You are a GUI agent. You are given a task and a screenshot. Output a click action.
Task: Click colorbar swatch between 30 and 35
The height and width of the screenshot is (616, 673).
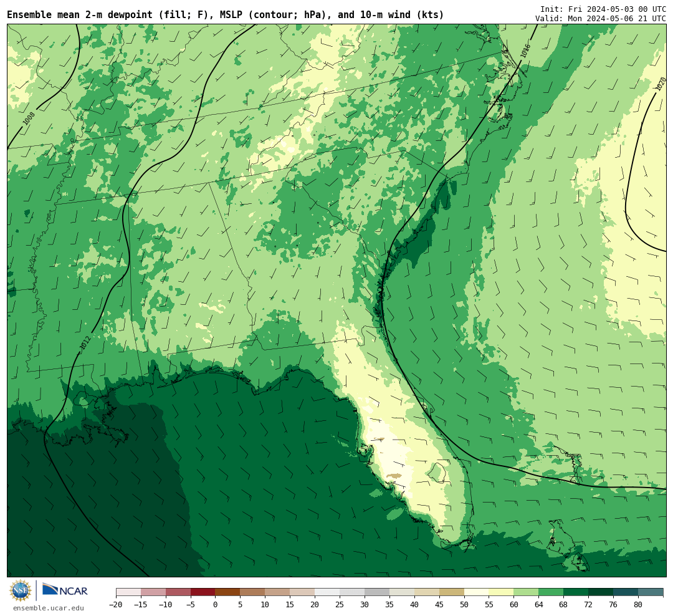[377, 592]
